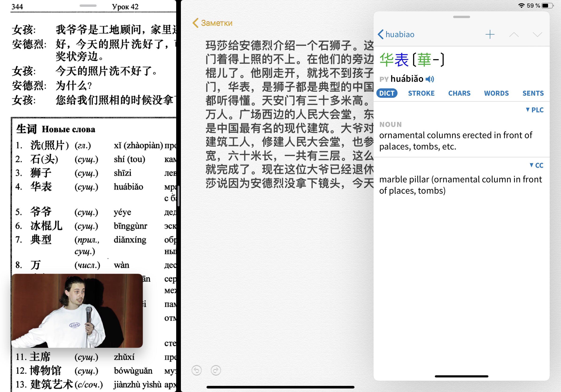
Task: Tap the home indicator bar under Notes
Action: click(280, 387)
